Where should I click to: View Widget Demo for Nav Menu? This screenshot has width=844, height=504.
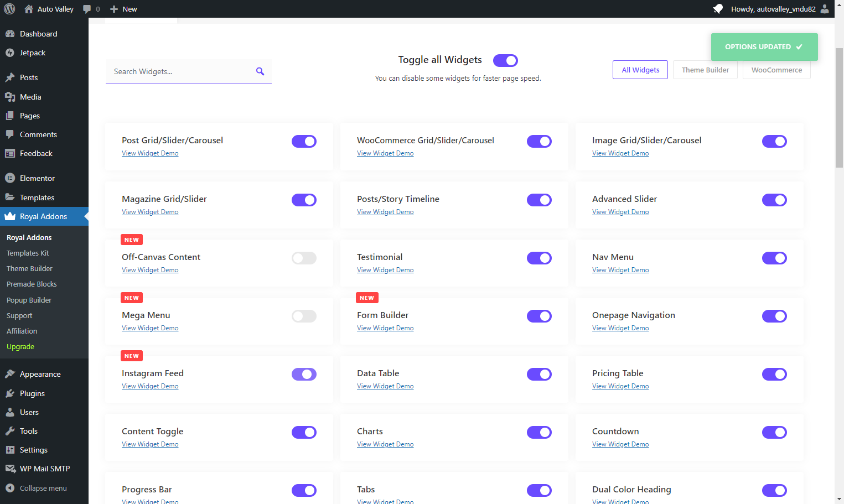coord(620,270)
